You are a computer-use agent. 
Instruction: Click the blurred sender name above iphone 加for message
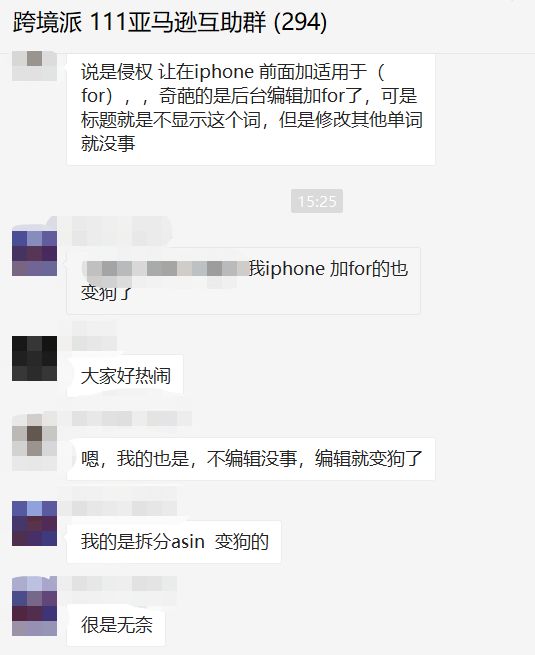pyautogui.click(x=121, y=231)
